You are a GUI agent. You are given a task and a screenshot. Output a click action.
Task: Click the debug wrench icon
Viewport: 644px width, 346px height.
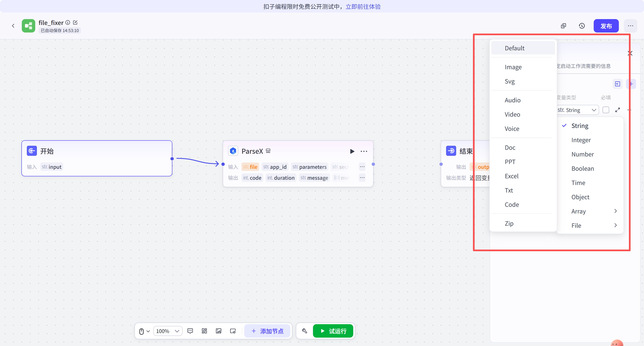(304, 331)
